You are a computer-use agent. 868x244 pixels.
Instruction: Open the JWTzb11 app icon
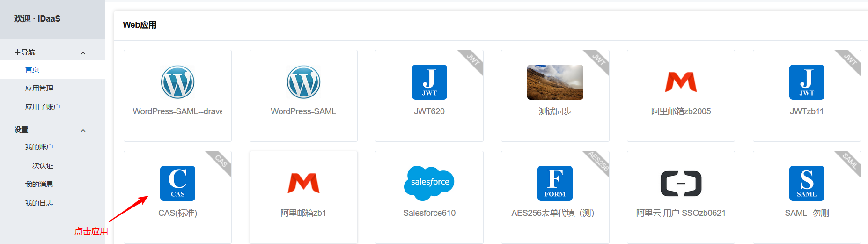coord(807,82)
